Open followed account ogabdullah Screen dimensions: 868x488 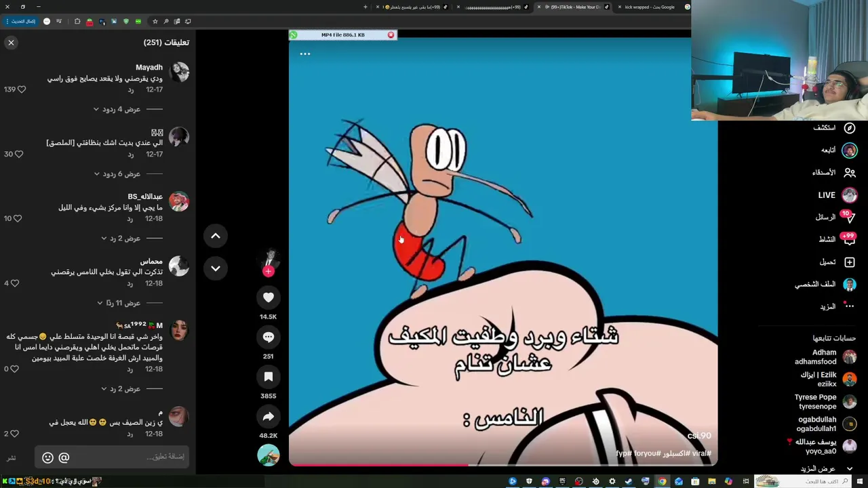click(825, 424)
